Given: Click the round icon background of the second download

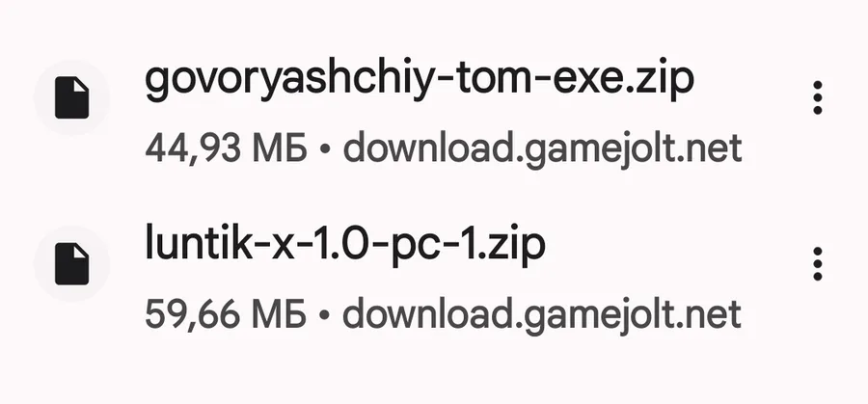Looking at the screenshot, I should point(71,264).
